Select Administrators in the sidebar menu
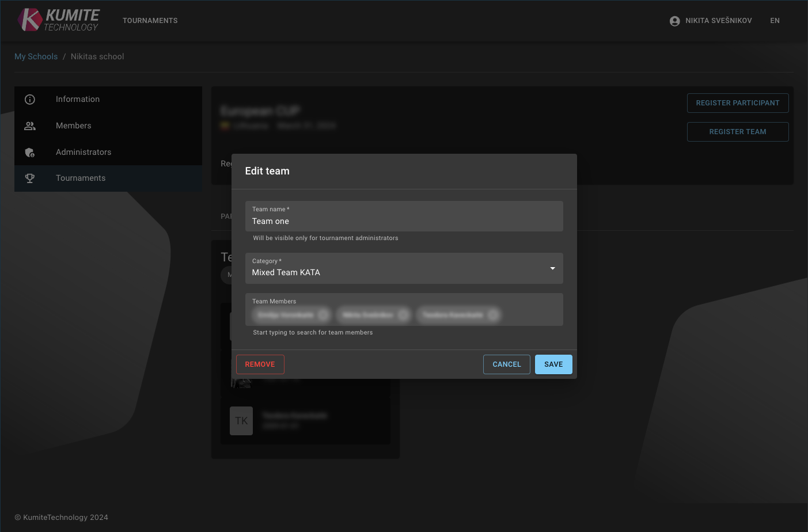Screen dimensions: 808x532 point(84,153)
